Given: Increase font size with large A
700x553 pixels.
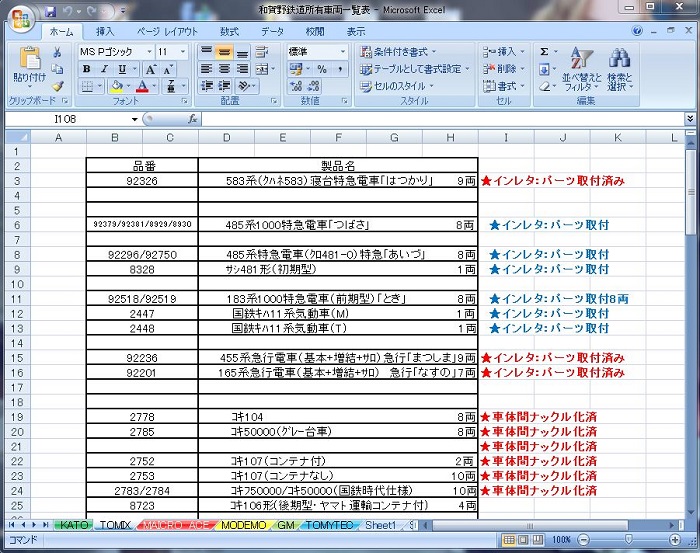Looking at the screenshot, I should tap(150, 69).
